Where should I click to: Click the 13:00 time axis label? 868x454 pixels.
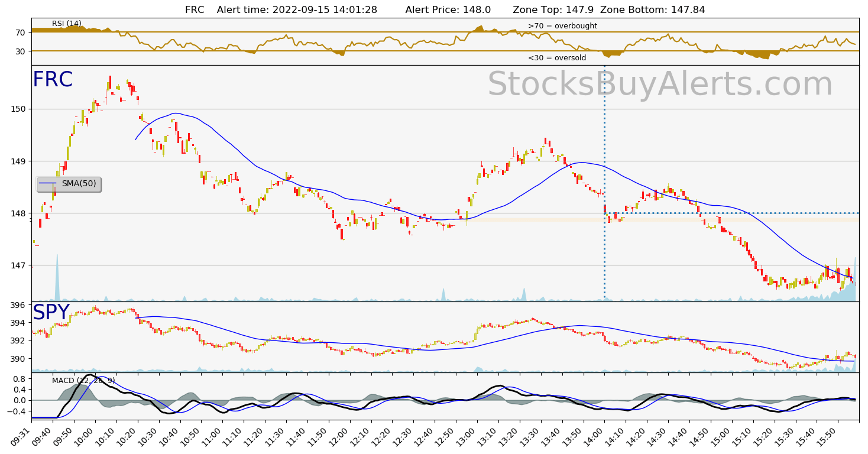click(467, 435)
